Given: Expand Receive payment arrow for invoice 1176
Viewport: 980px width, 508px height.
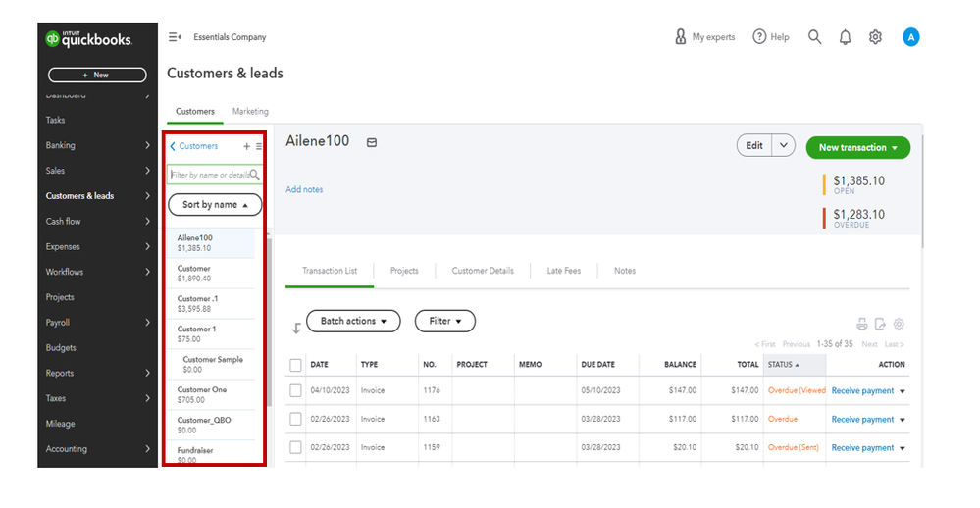Looking at the screenshot, I should pos(902,391).
